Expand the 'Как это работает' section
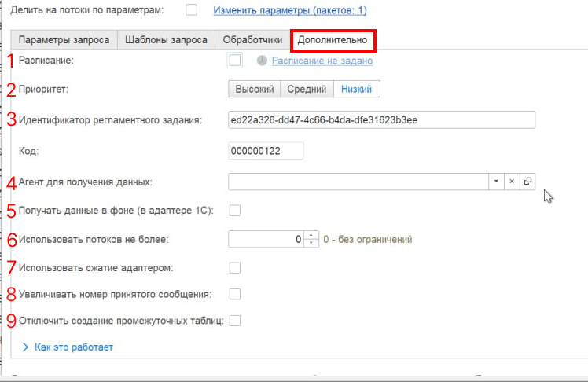The image size is (588, 382). point(70,347)
